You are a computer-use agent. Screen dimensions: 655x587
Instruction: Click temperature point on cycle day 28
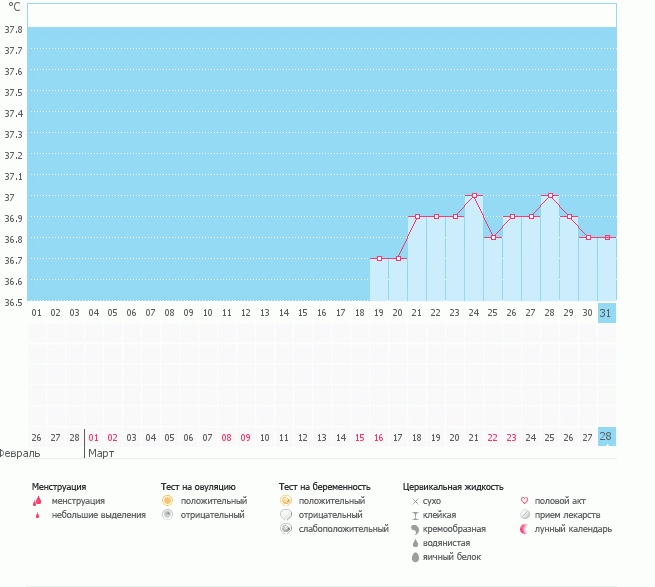pyautogui.click(x=550, y=196)
